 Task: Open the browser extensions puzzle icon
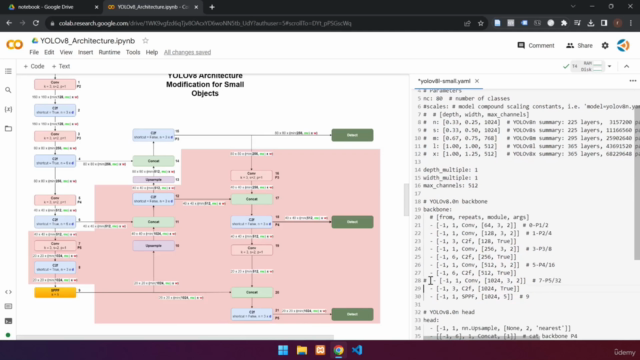[x=564, y=23]
